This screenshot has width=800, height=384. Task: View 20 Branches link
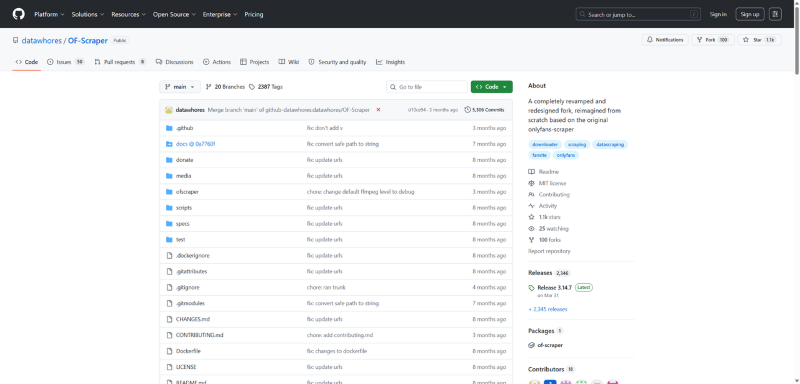pyautogui.click(x=225, y=87)
